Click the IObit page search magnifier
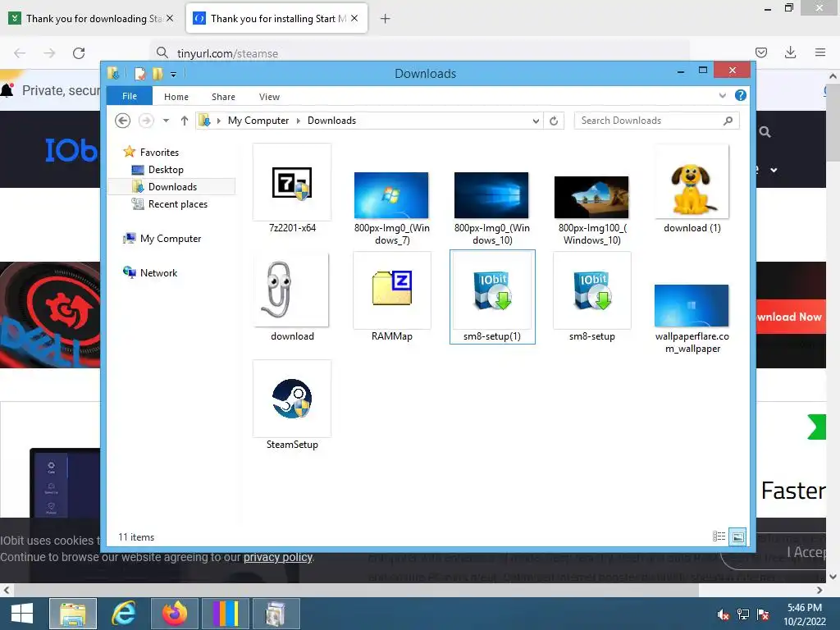The height and width of the screenshot is (630, 840). click(765, 132)
